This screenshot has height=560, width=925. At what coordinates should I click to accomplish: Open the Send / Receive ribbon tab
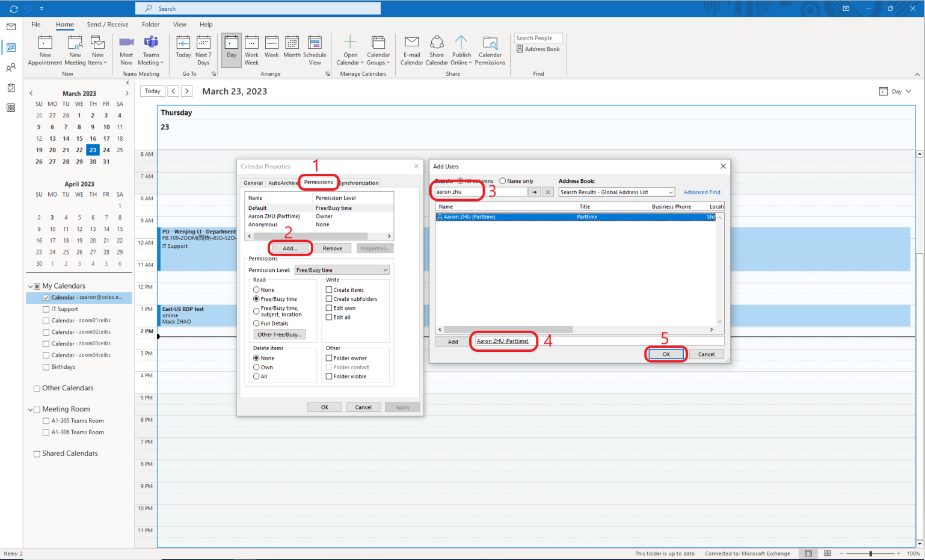pos(107,25)
